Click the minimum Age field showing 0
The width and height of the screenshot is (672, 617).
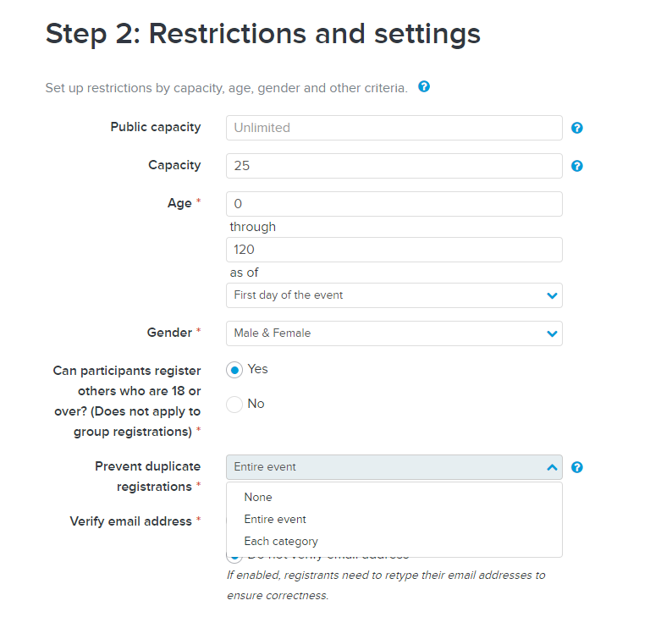pyautogui.click(x=394, y=204)
